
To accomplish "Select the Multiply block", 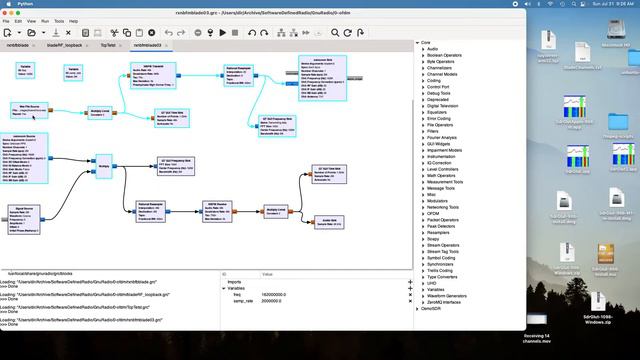I will click(104, 166).
